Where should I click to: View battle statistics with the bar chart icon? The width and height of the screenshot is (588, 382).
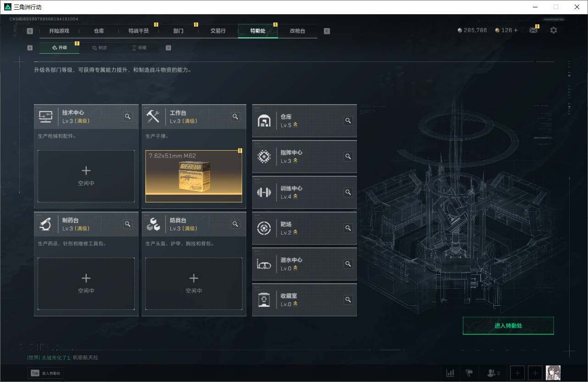[450, 373]
